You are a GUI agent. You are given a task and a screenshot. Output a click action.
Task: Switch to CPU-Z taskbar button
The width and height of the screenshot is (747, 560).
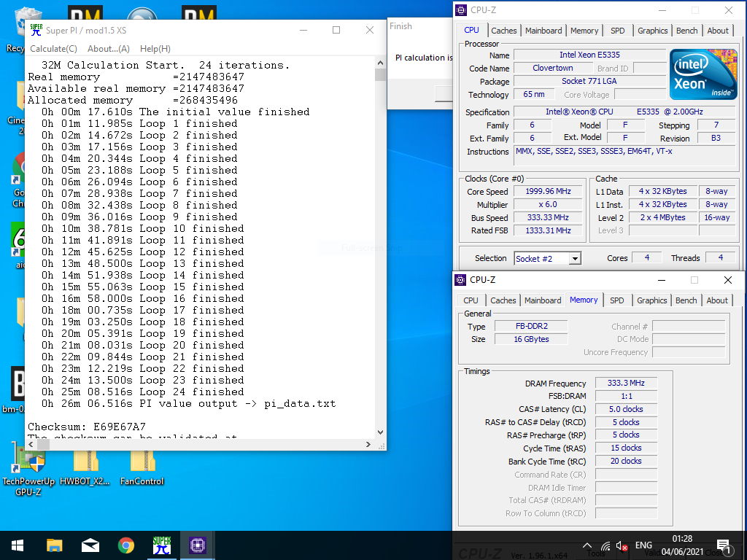tap(198, 545)
